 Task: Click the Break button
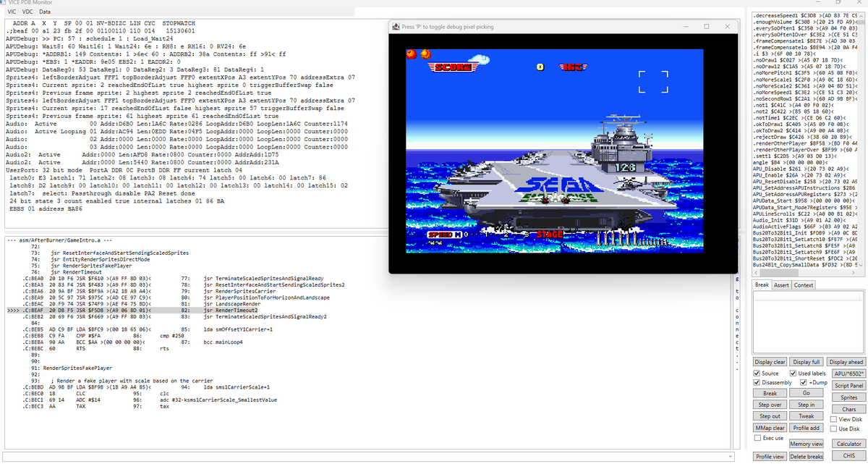[x=770, y=393]
